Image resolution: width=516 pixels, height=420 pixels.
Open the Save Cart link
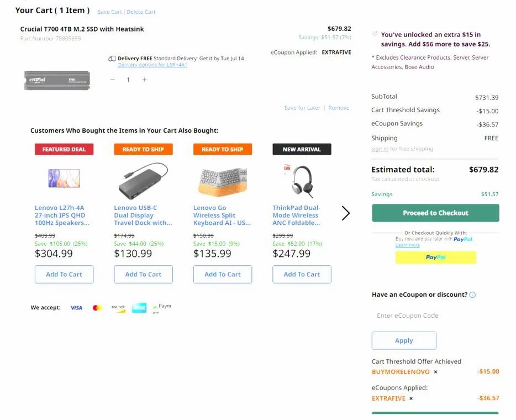click(109, 12)
